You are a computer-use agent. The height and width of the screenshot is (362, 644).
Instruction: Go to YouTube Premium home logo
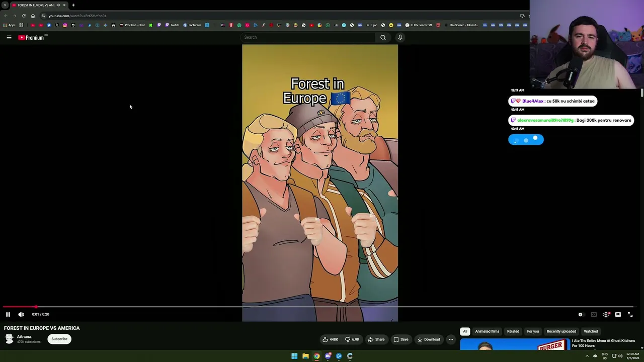(31, 37)
